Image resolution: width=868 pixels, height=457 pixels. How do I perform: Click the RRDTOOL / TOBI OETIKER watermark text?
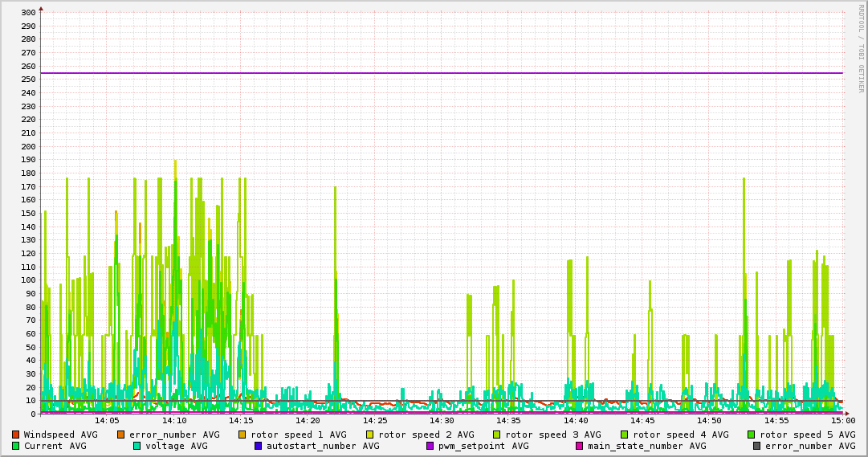pyautogui.click(x=861, y=48)
